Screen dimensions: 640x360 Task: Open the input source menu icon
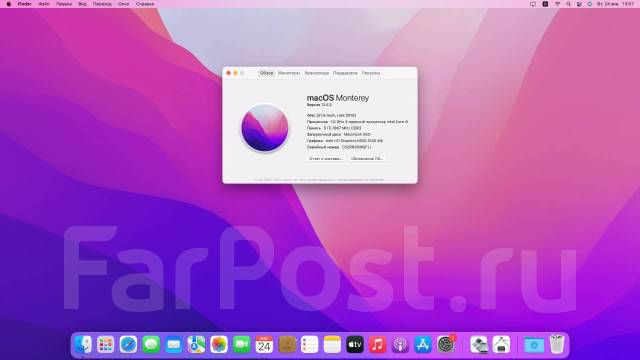(545, 4)
